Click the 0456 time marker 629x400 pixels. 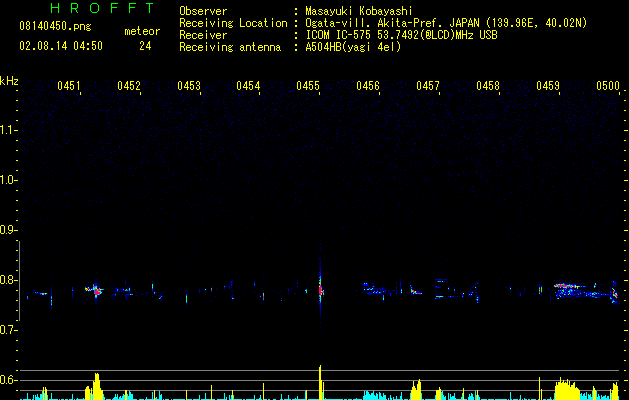click(368, 86)
